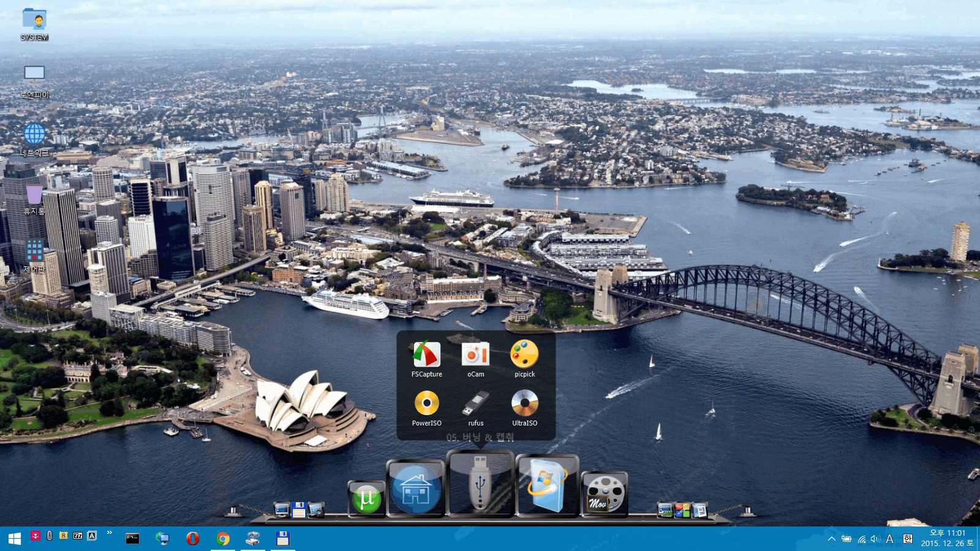Click the small monitor-with-chip icon on dock right
The width and height of the screenshot is (980, 551).
665,509
